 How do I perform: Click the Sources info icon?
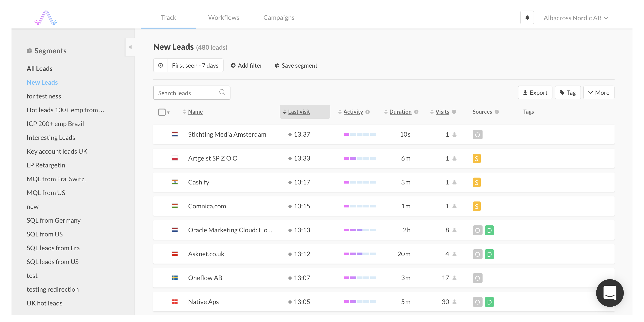click(497, 112)
